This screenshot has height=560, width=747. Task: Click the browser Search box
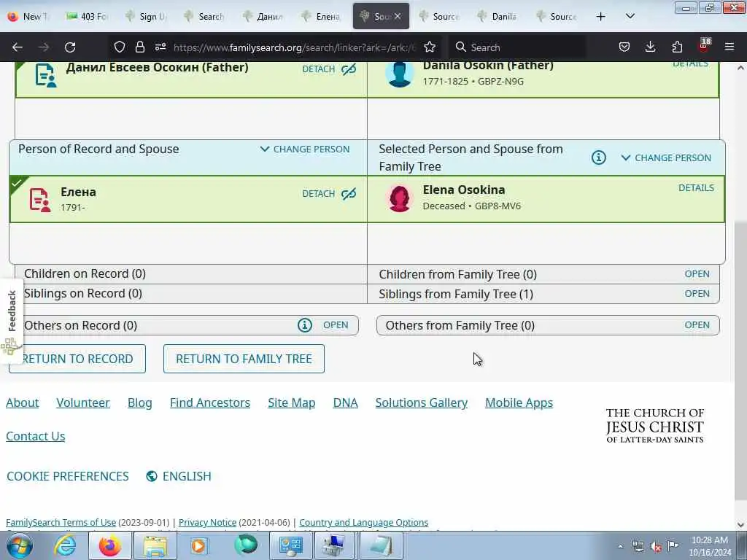tap(519, 47)
